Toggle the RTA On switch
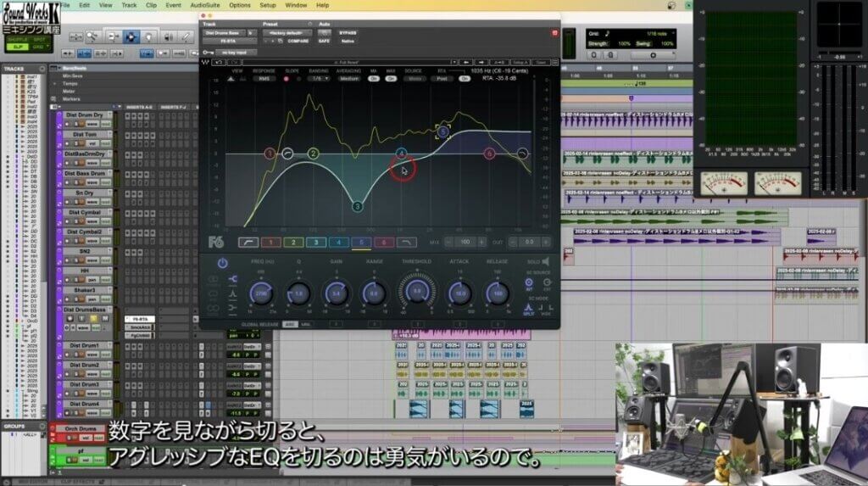The image size is (868, 486). click(464, 79)
